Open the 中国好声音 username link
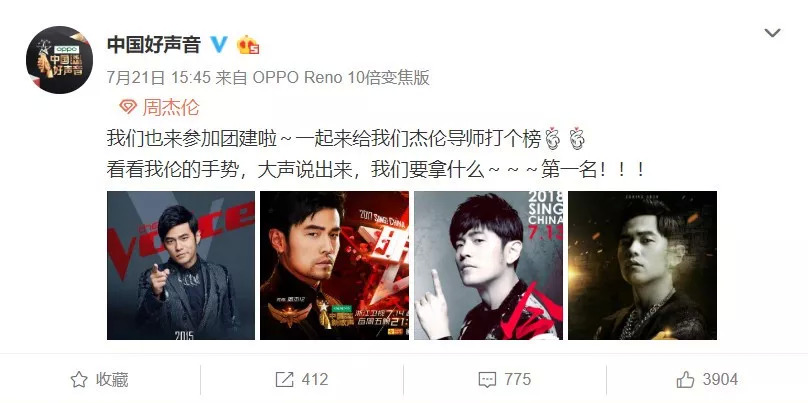This screenshot has width=808, height=403. [154, 45]
